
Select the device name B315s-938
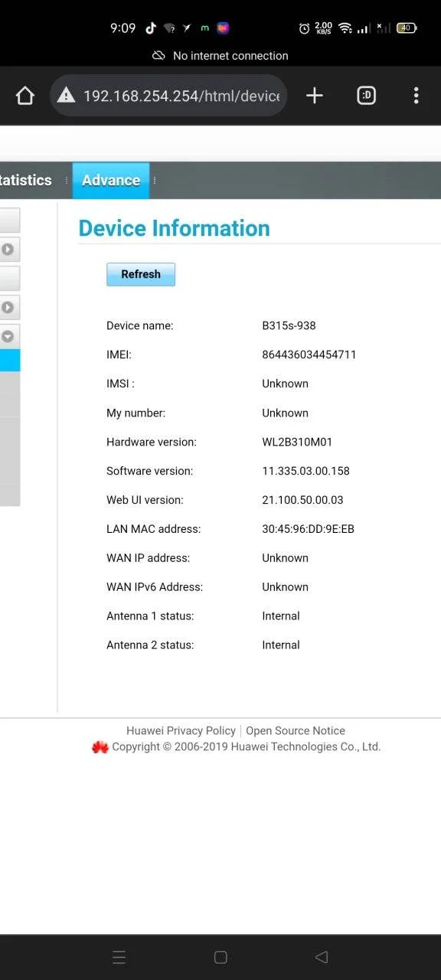click(289, 325)
